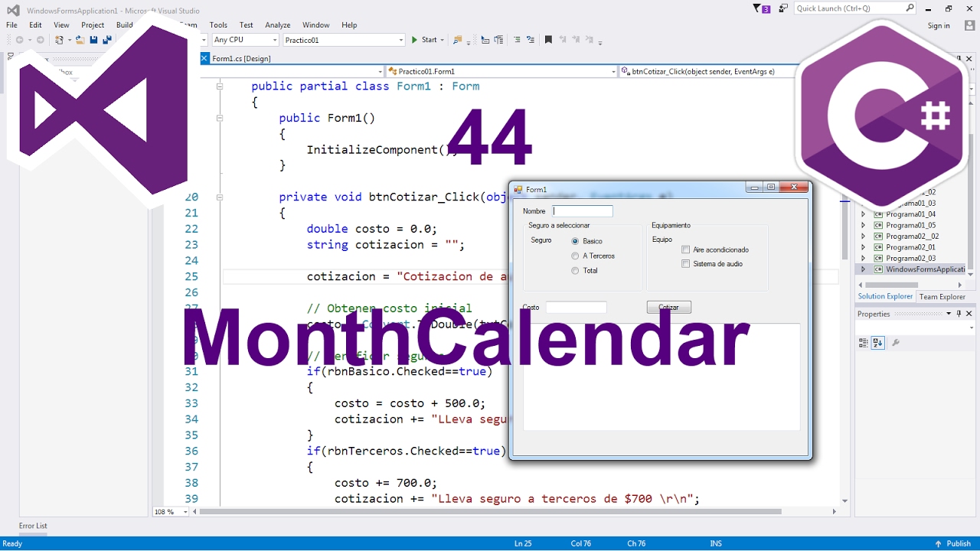Viewport: 980px width, 551px height.
Task: Open the Tools menu
Action: click(218, 25)
